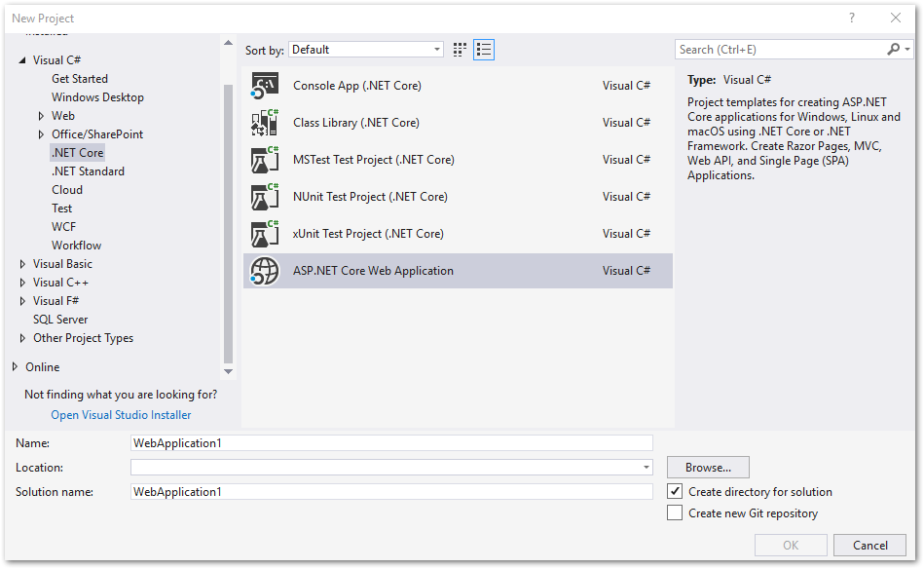Click the MSTest Test Project flask icon
Screen dimensions: 924x569
(265, 160)
